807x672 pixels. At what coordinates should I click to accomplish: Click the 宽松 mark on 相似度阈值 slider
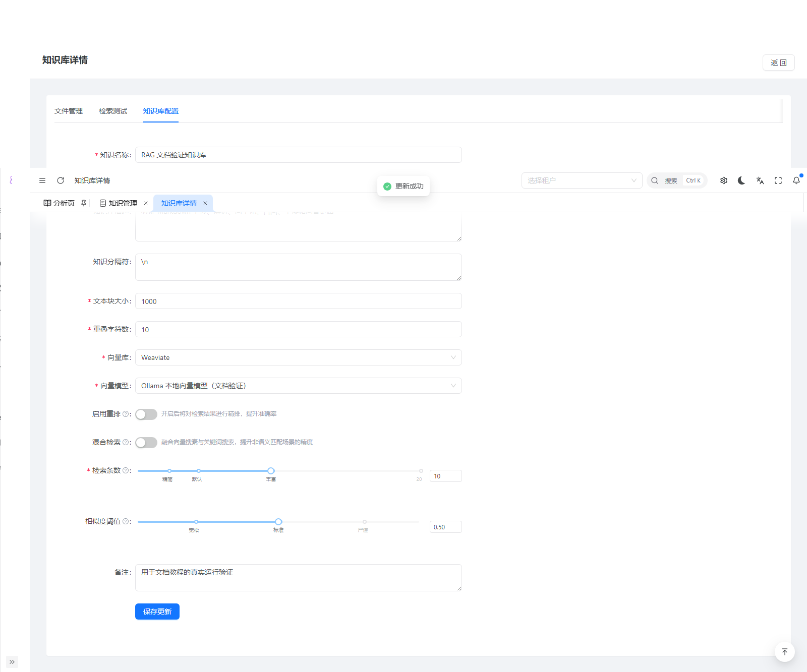pos(194,530)
